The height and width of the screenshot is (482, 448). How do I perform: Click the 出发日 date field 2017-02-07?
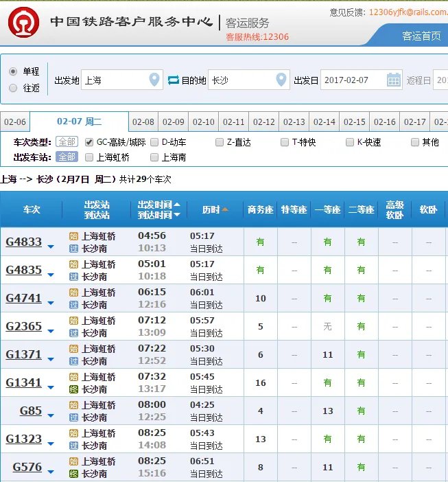pyautogui.click(x=361, y=80)
